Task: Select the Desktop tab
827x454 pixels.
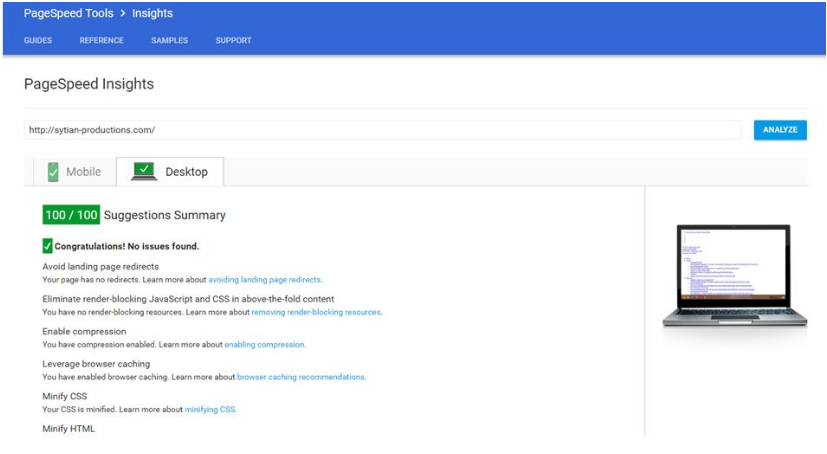Action: [x=170, y=172]
